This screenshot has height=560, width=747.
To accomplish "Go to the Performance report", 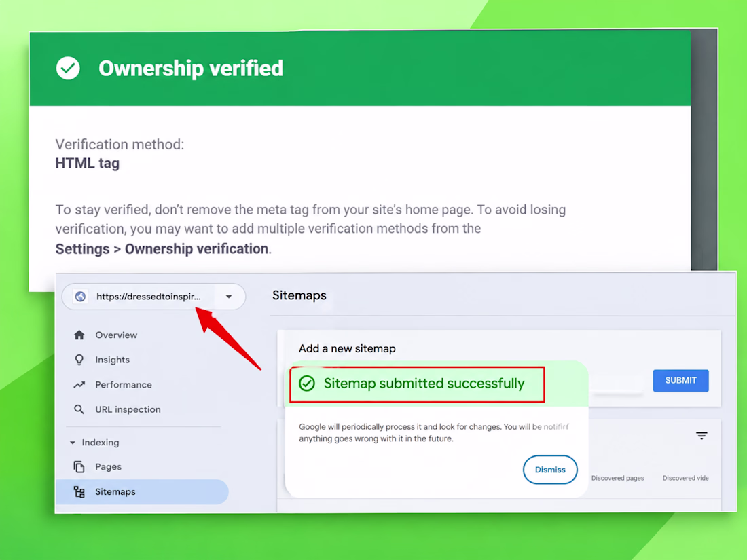I will pos(124,385).
